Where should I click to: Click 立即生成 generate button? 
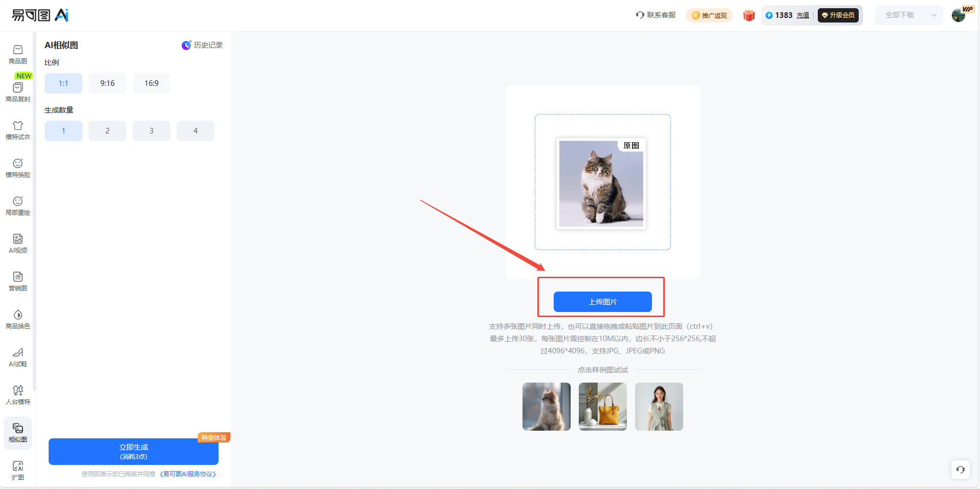coord(134,452)
